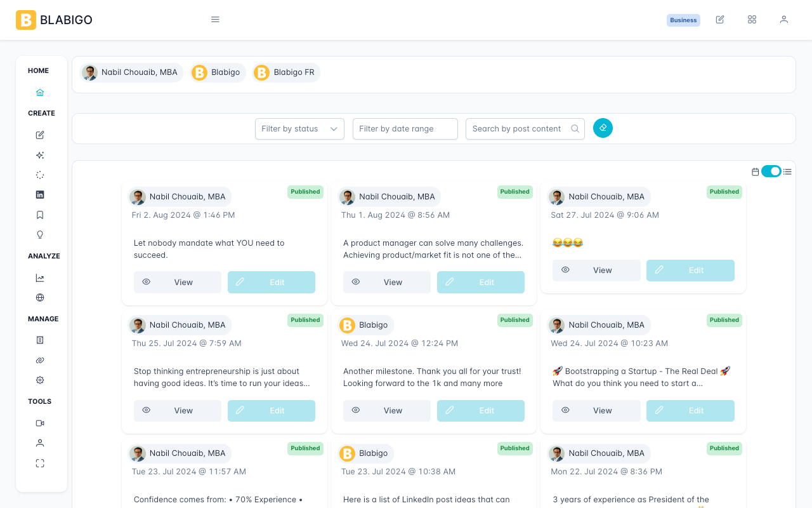812x508 pixels.
Task: Click Published badge on Sat 27. Jul post
Action: pyautogui.click(x=724, y=192)
